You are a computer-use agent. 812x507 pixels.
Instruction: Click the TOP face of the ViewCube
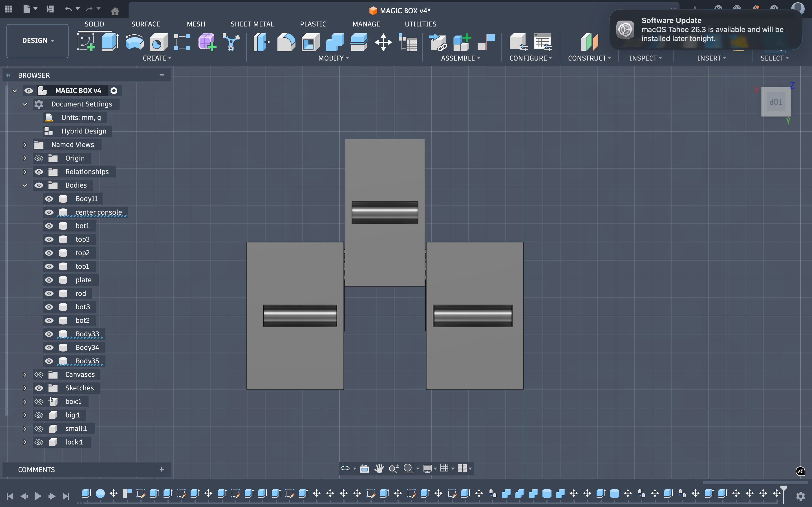click(776, 102)
